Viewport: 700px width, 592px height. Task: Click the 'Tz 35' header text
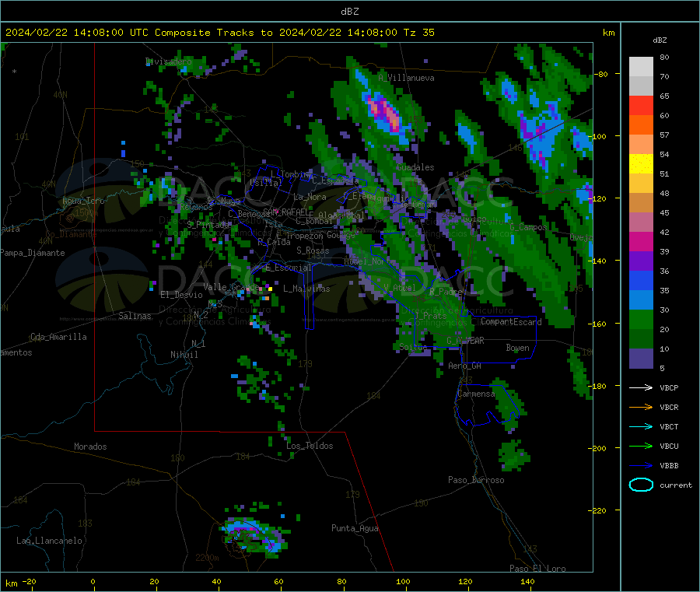(x=418, y=33)
